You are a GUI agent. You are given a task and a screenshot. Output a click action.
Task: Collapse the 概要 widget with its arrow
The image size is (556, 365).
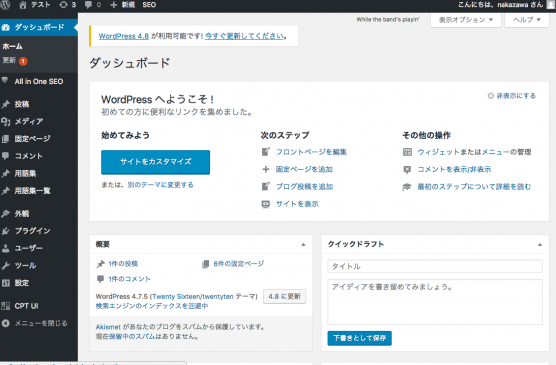(303, 244)
